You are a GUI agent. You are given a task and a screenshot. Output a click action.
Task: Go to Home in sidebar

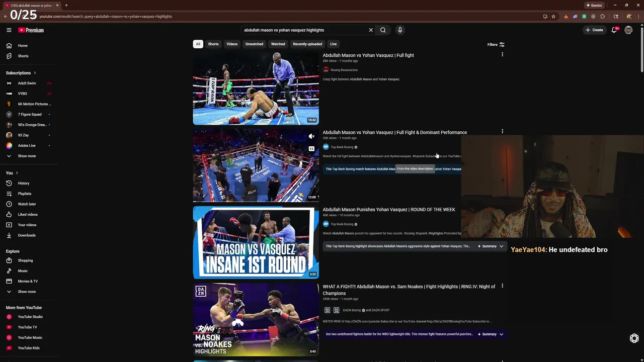29,46
